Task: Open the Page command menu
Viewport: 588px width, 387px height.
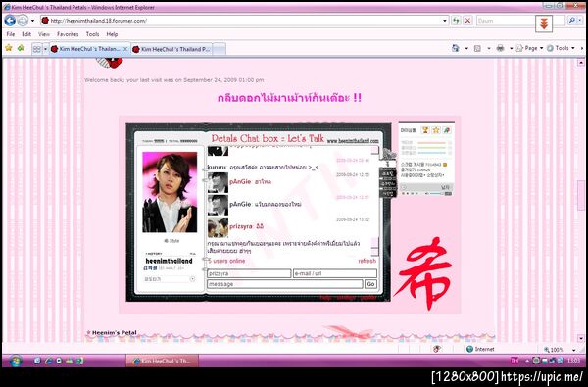Action: [529, 48]
